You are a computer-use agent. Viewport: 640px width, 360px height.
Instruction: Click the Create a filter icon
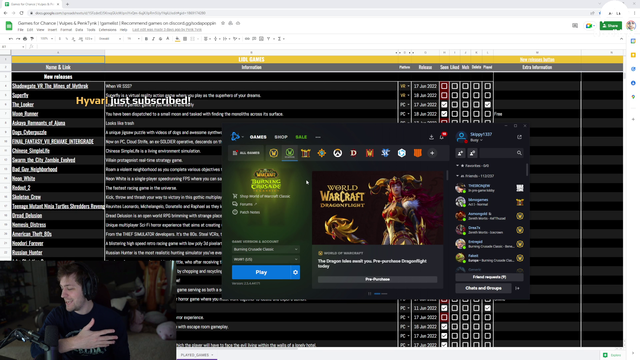[x=269, y=39]
